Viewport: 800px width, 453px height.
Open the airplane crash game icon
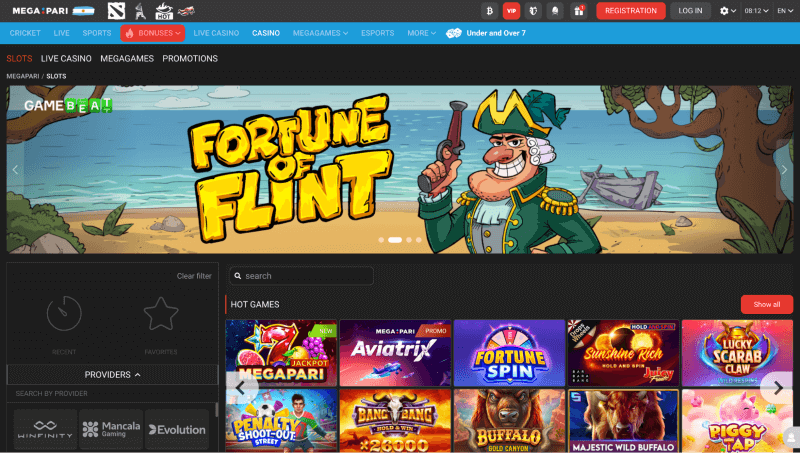point(186,11)
